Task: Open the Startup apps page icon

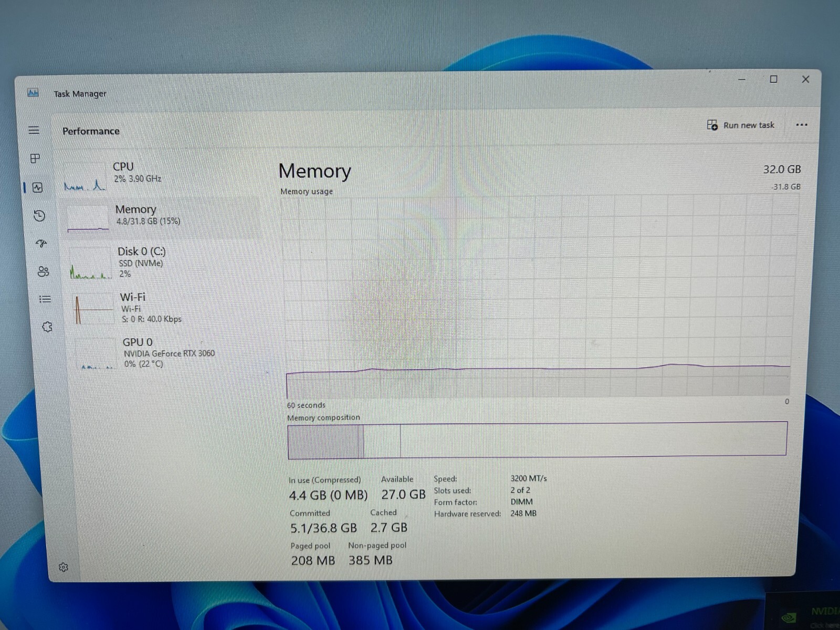Action: click(41, 244)
